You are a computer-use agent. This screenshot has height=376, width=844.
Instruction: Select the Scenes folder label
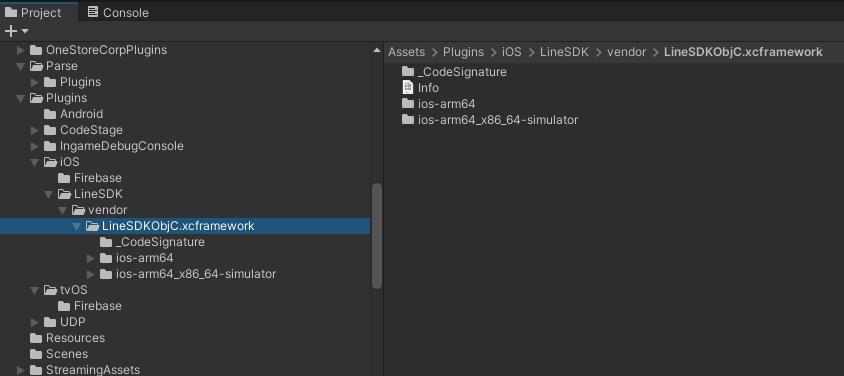tap(67, 354)
